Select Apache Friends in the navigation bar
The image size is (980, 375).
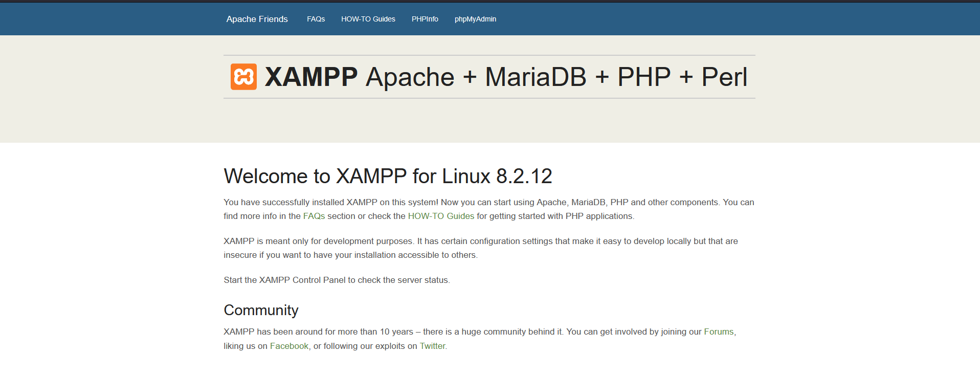257,19
